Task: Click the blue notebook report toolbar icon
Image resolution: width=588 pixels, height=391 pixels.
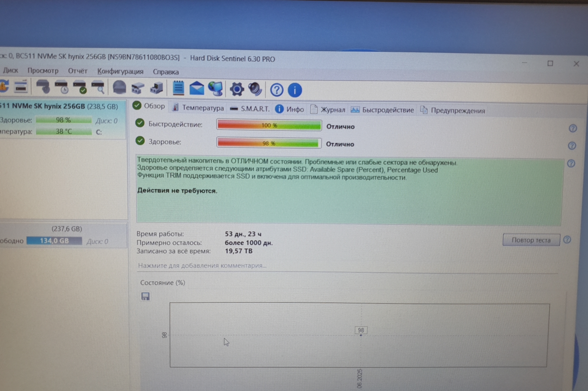Action: pyautogui.click(x=178, y=88)
